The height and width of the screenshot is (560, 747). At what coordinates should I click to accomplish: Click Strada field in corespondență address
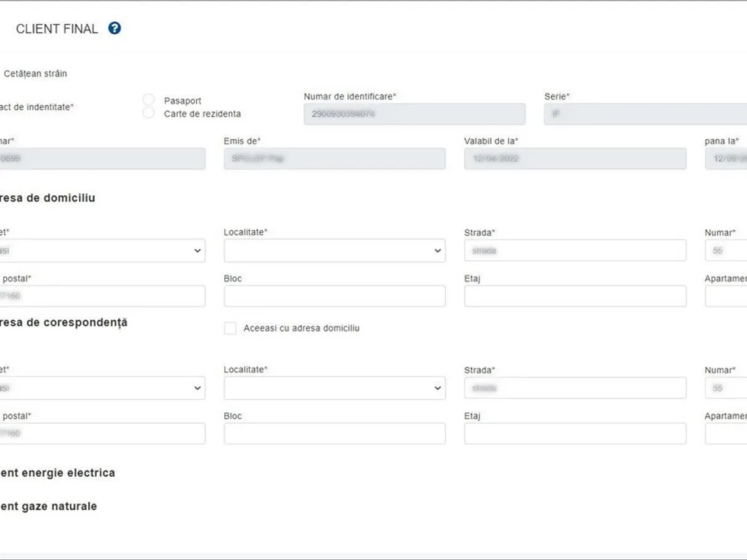[575, 388]
